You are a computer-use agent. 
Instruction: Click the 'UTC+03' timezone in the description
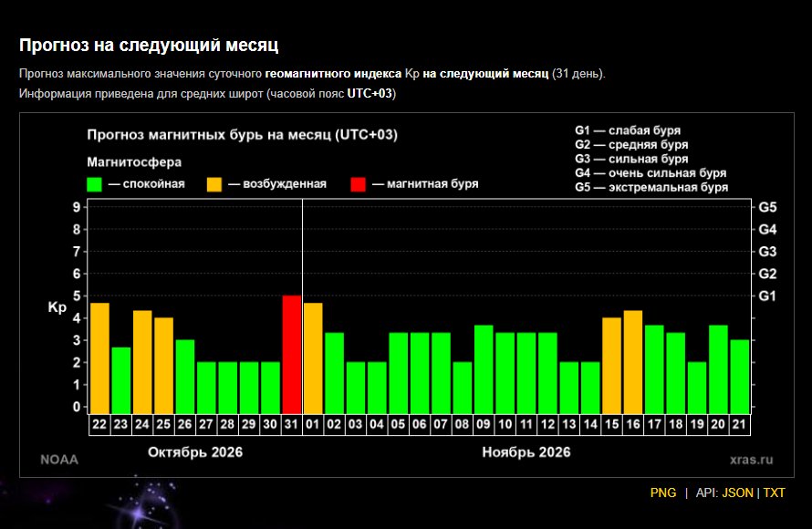click(x=370, y=94)
